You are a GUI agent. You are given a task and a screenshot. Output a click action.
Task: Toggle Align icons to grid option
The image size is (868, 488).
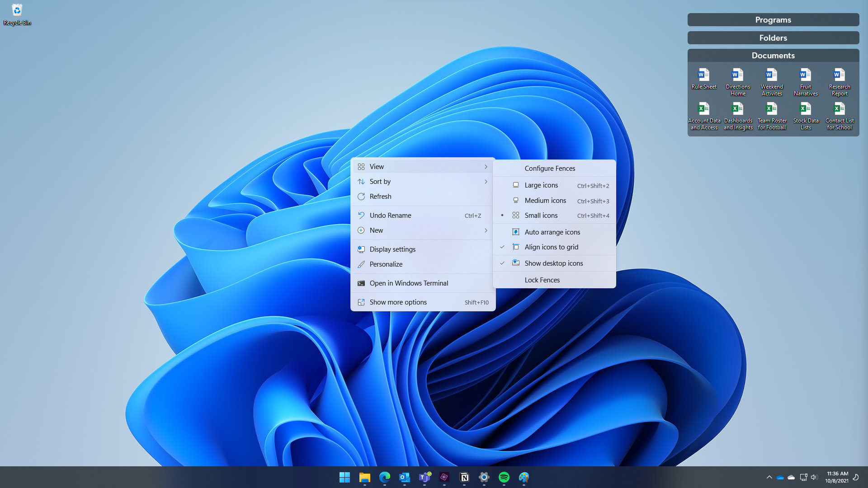coord(552,247)
